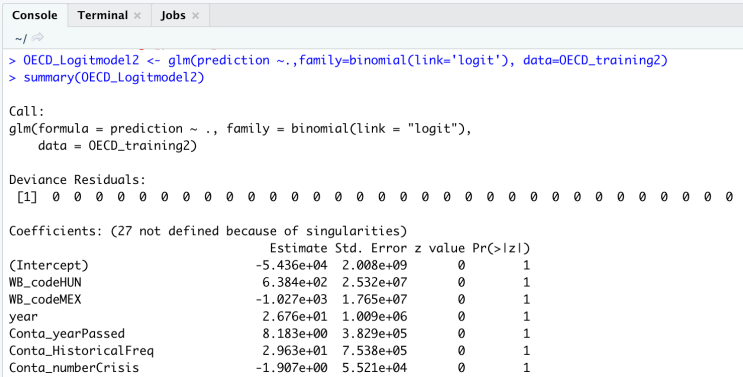Click the Estimate column header
This screenshot has width=743, height=377.
(x=299, y=248)
